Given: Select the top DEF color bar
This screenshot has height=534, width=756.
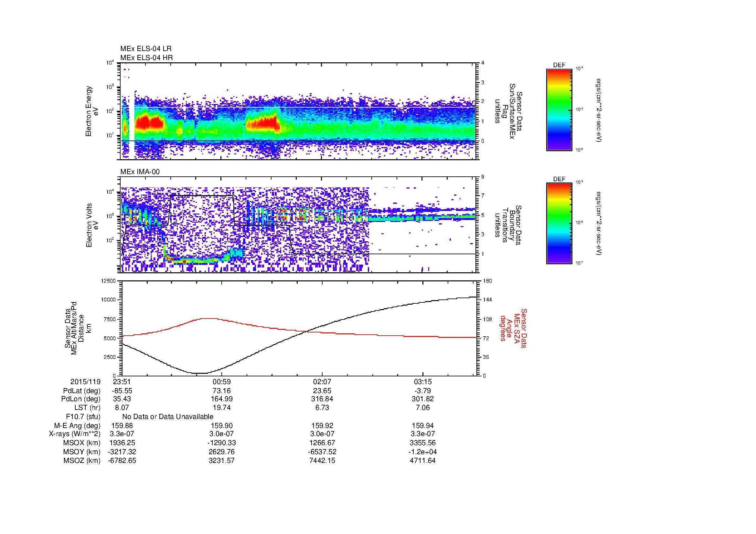Looking at the screenshot, I should [x=559, y=110].
